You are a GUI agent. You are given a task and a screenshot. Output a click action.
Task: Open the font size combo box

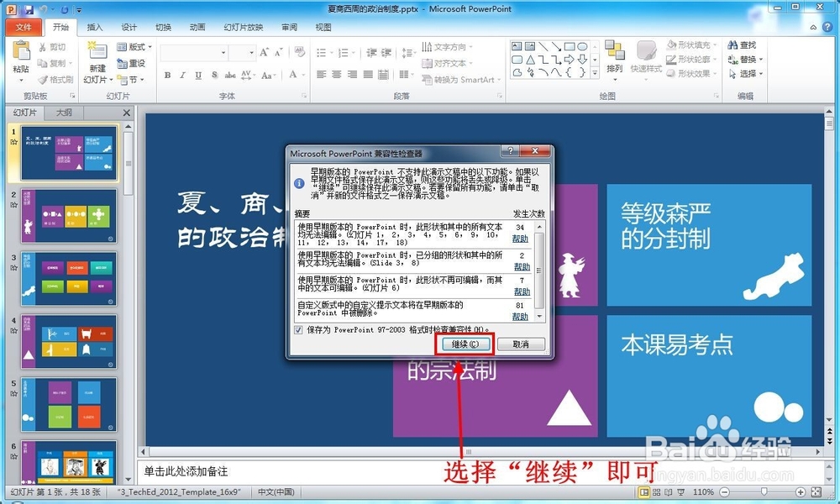[242, 52]
